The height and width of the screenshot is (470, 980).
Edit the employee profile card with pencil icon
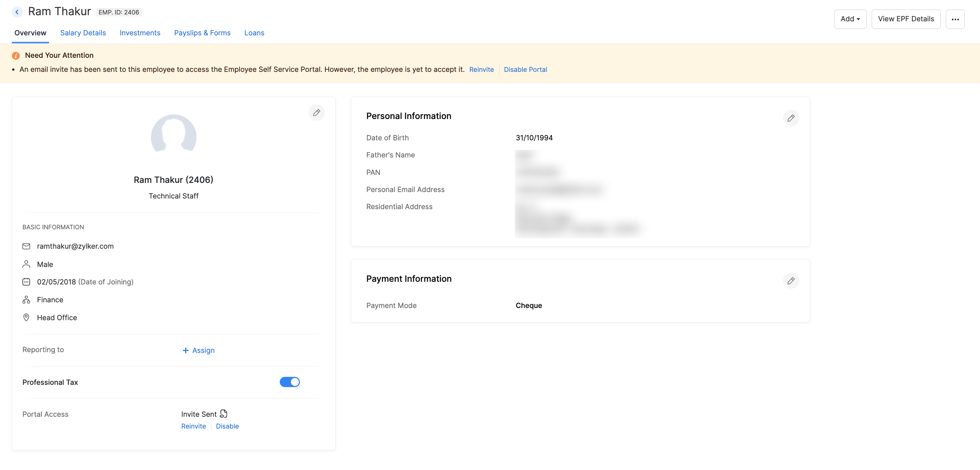click(x=316, y=113)
